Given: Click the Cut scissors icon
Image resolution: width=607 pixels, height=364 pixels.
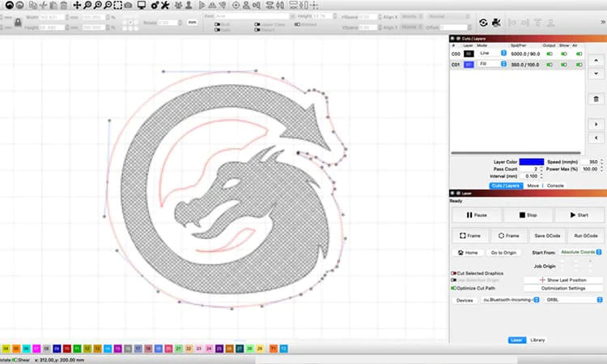Looking at the screenshot, I should tap(44, 5).
